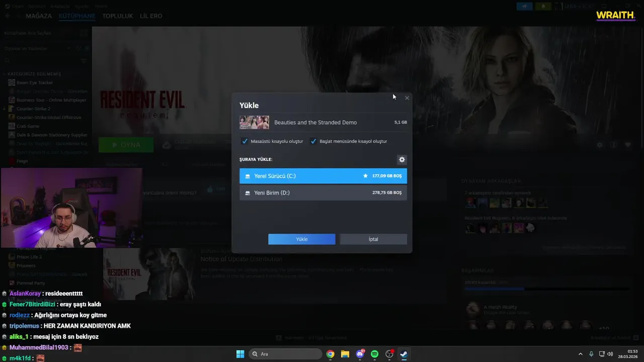Select Counter-Strike 2 in library list

pyautogui.click(x=33, y=109)
